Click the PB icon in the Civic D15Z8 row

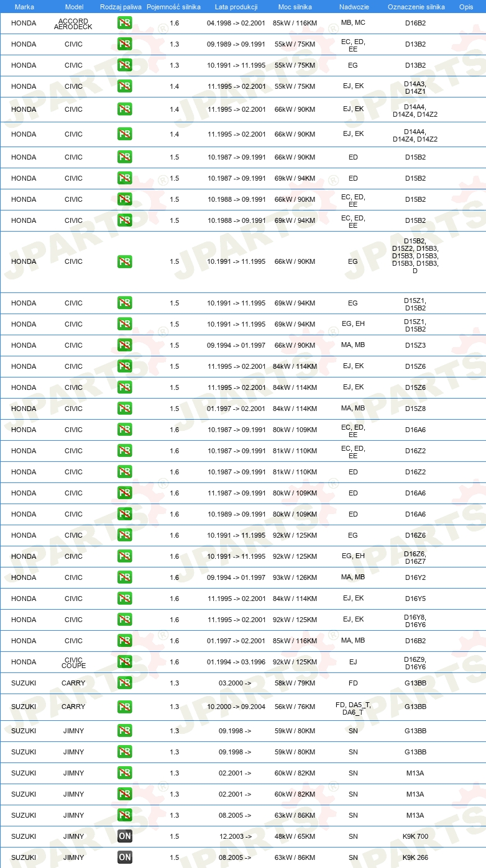[x=124, y=409]
